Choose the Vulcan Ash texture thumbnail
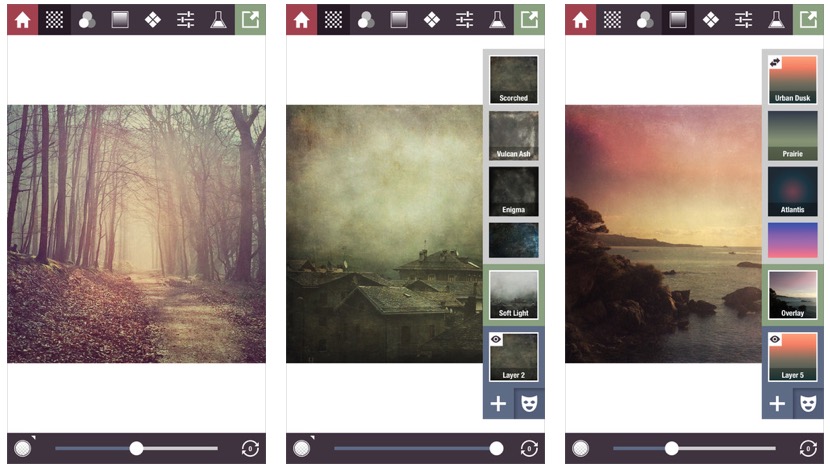 [x=513, y=135]
